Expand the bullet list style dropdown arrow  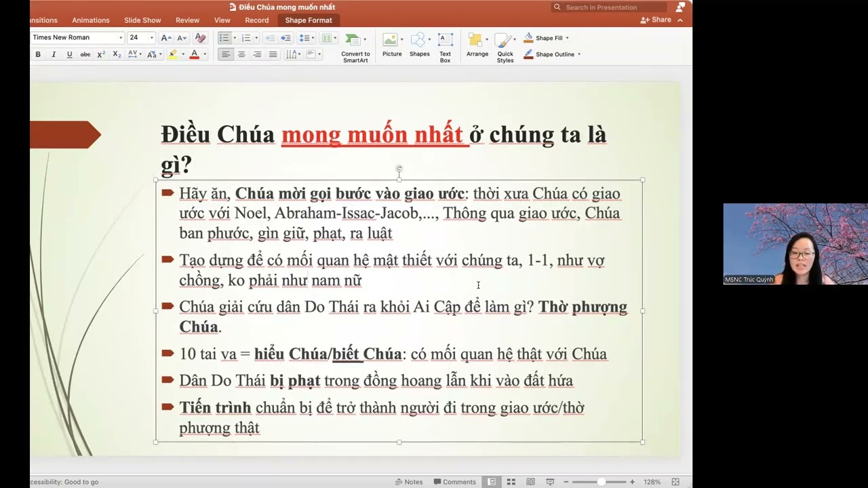tap(235, 38)
